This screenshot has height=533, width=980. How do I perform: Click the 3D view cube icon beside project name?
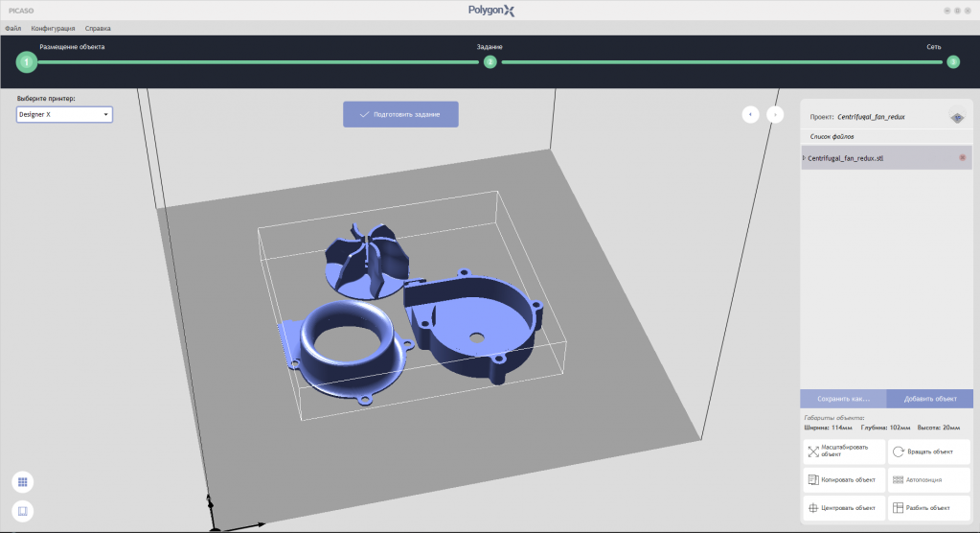[x=956, y=117]
